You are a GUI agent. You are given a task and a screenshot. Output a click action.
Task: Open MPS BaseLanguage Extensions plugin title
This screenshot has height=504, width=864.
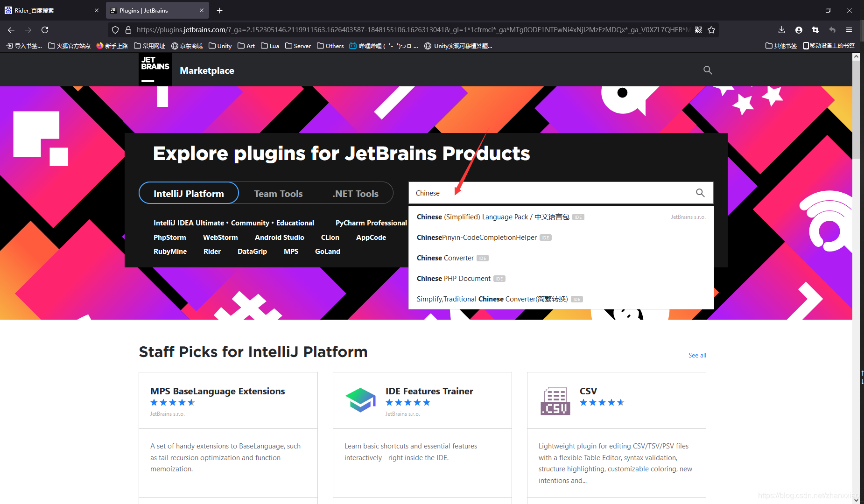pos(218,391)
